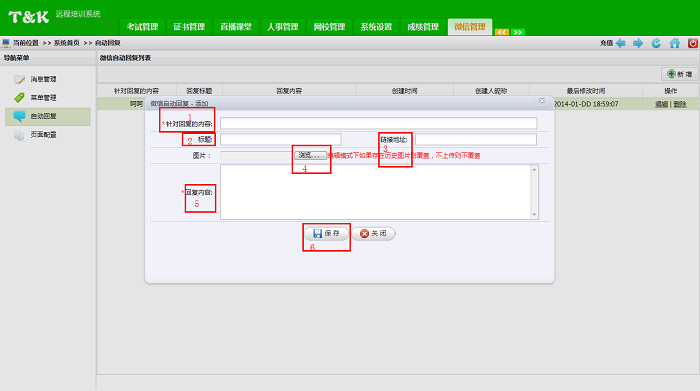Open the home page via the house icon
Screen dimensions: 700x391
pyautogui.click(x=675, y=43)
